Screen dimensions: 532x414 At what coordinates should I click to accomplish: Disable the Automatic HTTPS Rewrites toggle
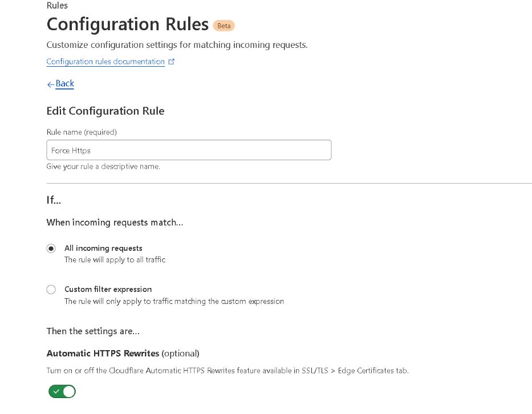(62, 391)
